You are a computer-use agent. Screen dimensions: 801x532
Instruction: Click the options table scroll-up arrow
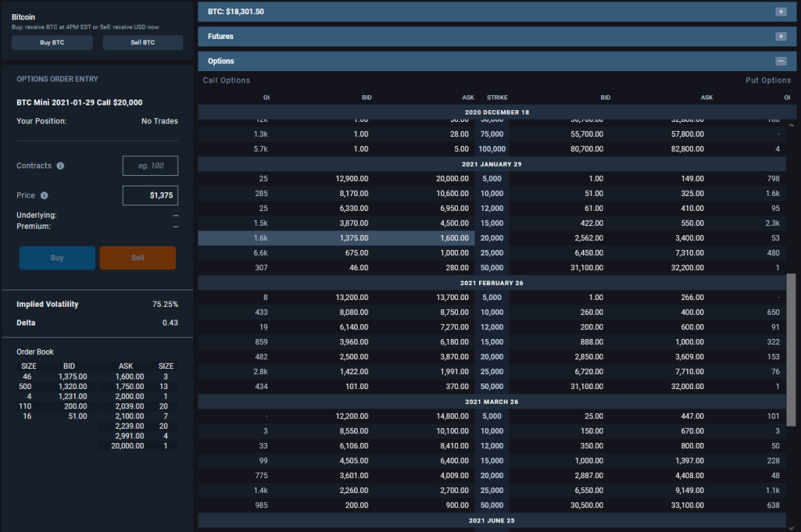791,125
